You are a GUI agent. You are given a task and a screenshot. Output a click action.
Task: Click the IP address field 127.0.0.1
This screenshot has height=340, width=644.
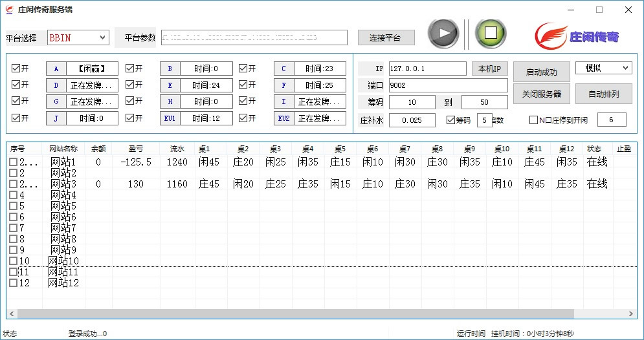(x=427, y=69)
